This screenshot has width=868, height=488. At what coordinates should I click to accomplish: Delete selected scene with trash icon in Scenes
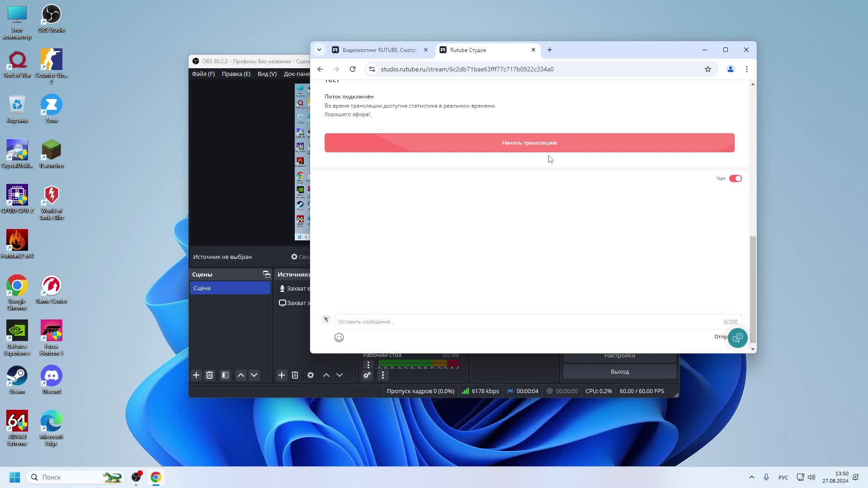[209, 375]
